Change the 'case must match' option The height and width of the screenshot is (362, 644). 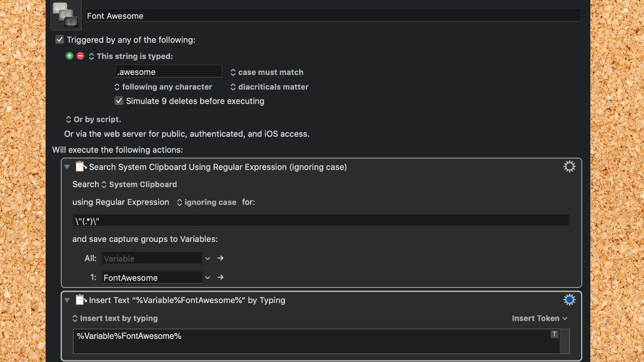click(x=267, y=72)
